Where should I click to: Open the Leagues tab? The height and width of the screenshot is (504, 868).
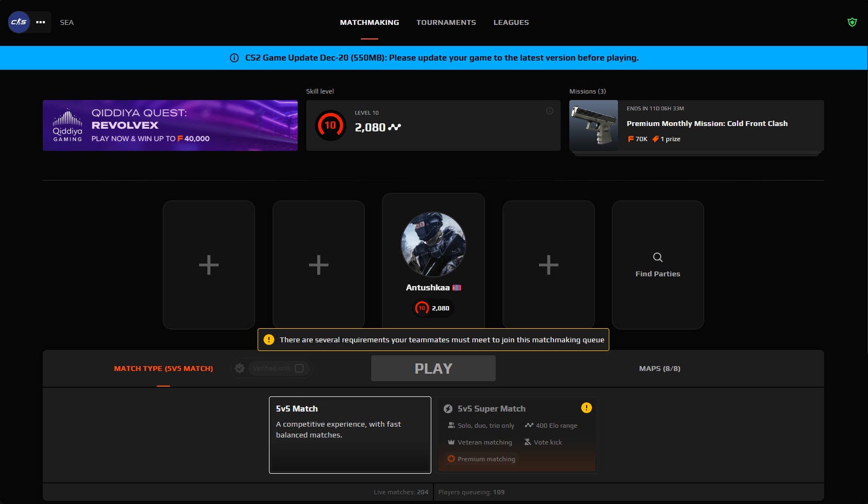[x=511, y=22]
